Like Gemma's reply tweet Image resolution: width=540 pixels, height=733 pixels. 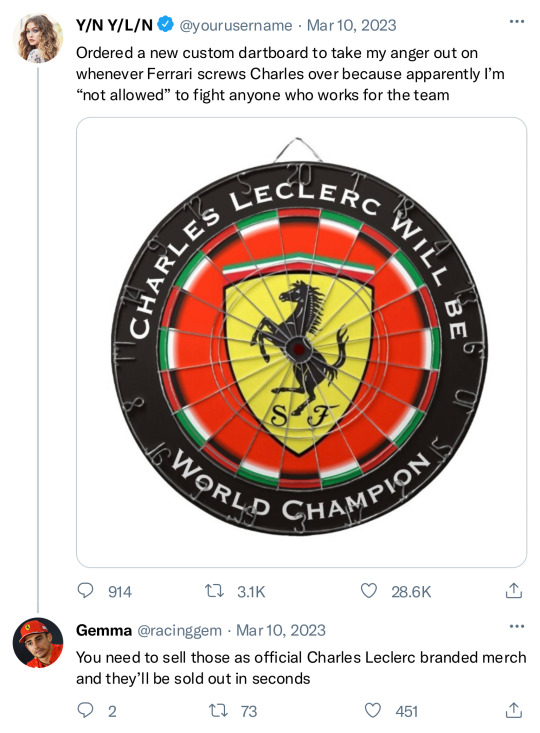[372, 710]
